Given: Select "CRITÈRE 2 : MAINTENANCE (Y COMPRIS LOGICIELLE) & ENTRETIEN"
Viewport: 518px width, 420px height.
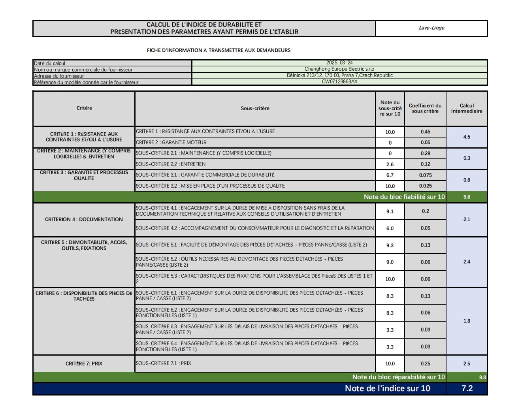Looking at the screenshot, I should 84,154.
